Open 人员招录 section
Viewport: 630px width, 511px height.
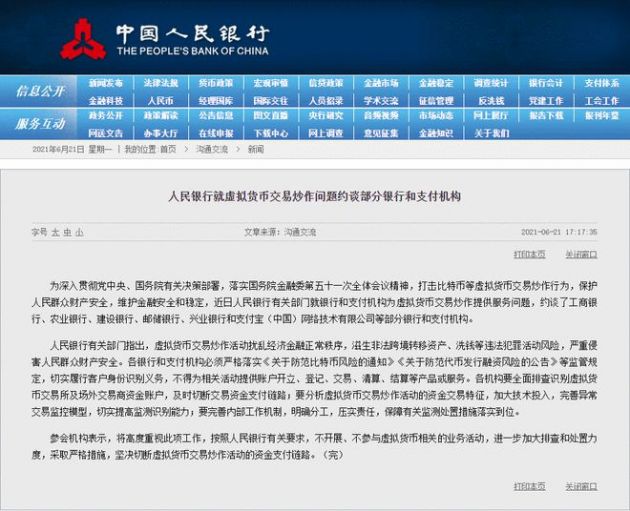coord(326,100)
